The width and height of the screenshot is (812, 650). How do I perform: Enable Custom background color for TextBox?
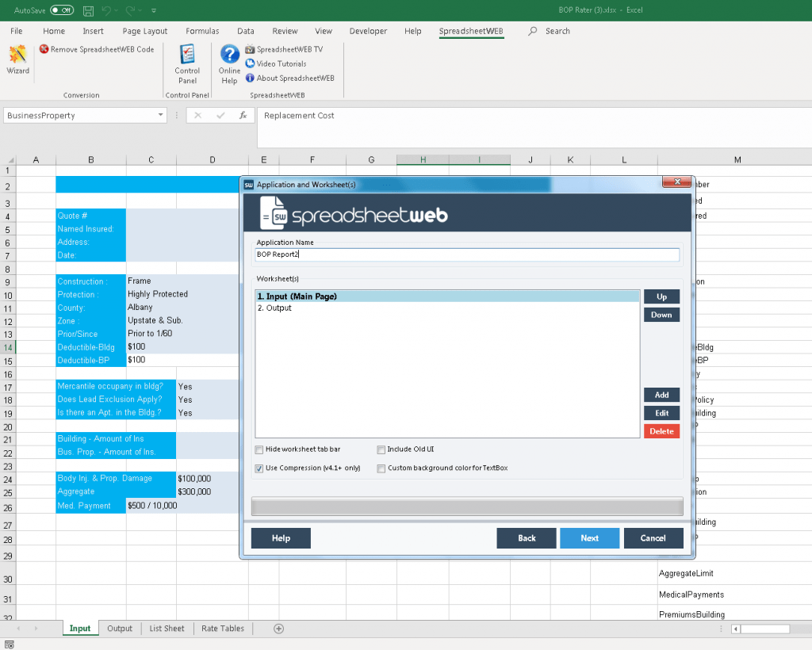tap(381, 468)
